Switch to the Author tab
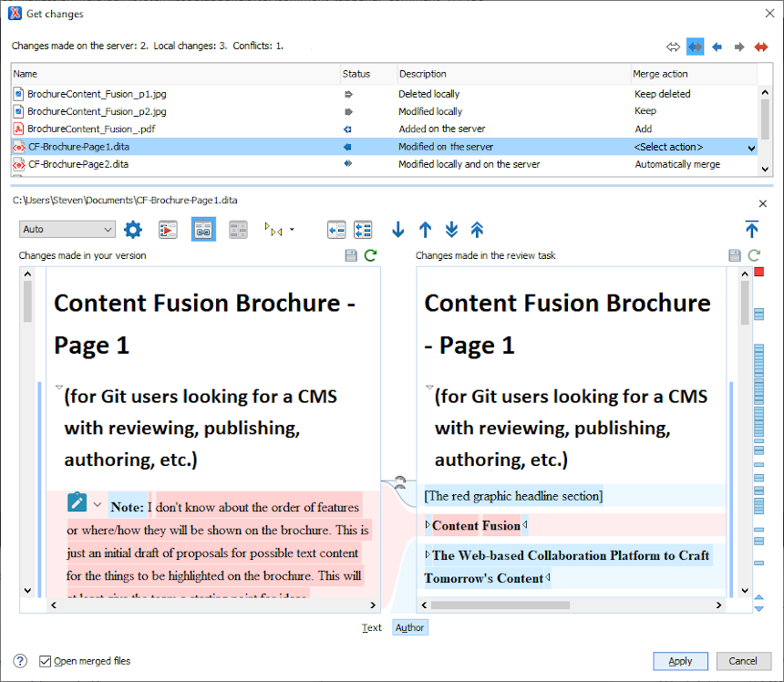The width and height of the screenshot is (784, 682). (409, 627)
